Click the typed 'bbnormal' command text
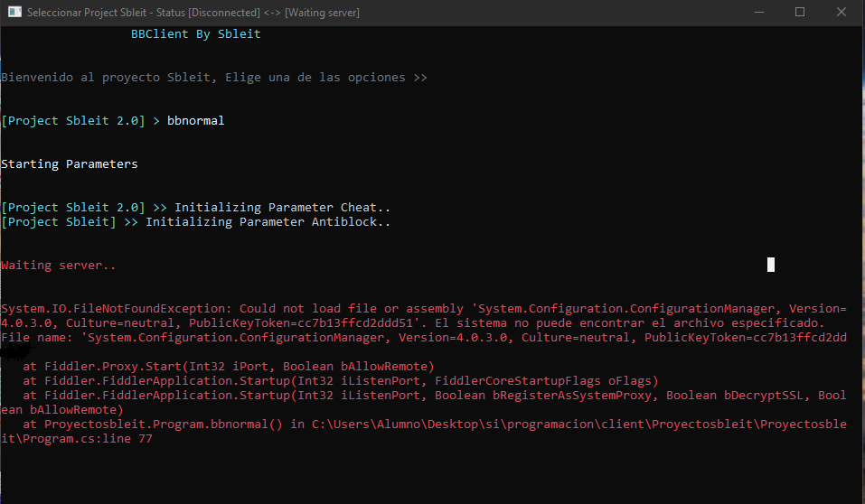This screenshot has height=504, width=865. [195, 121]
